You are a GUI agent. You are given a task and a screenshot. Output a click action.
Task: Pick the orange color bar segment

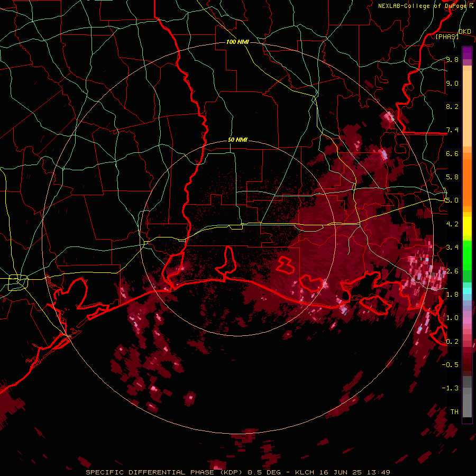coord(467,182)
